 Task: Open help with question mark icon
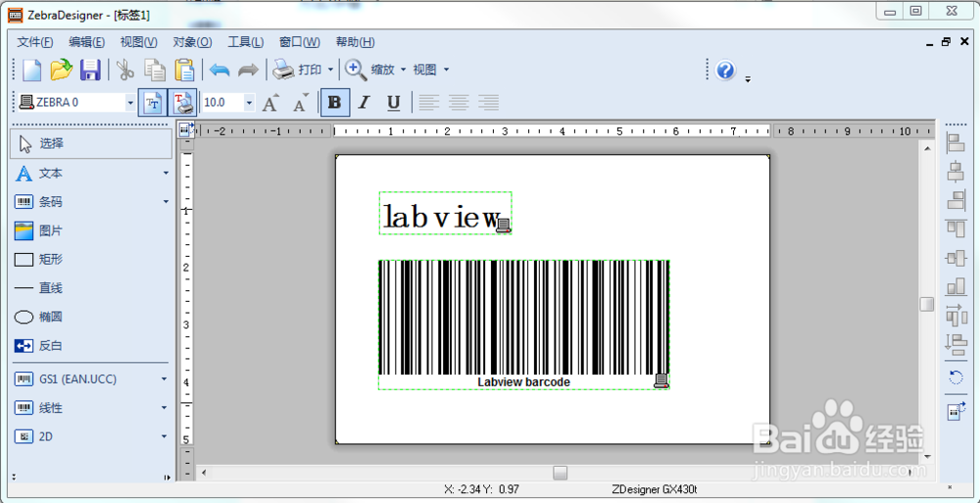click(x=725, y=70)
